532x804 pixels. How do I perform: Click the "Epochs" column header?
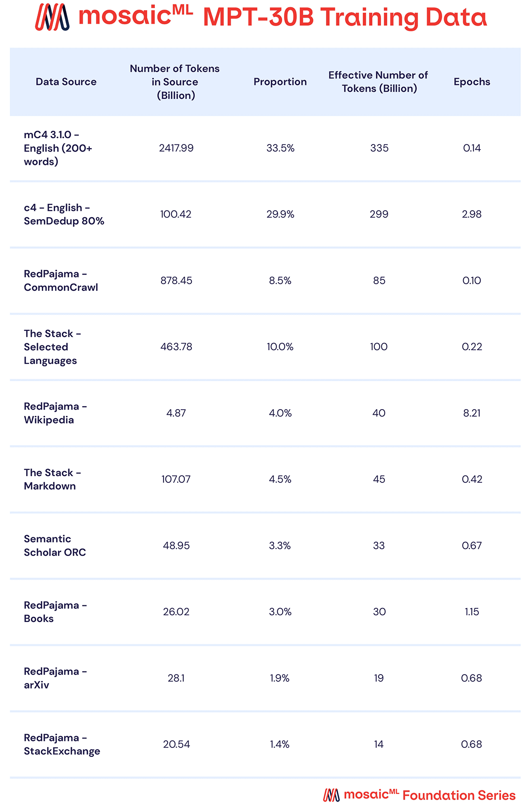tap(472, 82)
